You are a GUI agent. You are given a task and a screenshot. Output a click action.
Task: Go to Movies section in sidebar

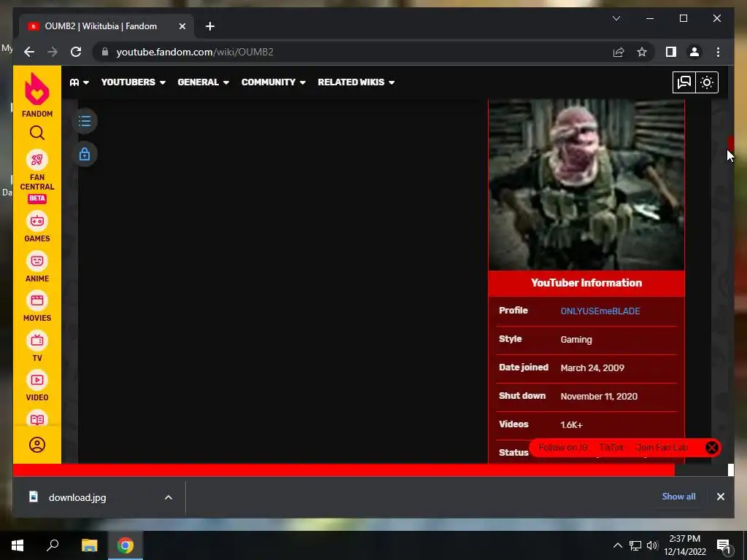click(36, 307)
